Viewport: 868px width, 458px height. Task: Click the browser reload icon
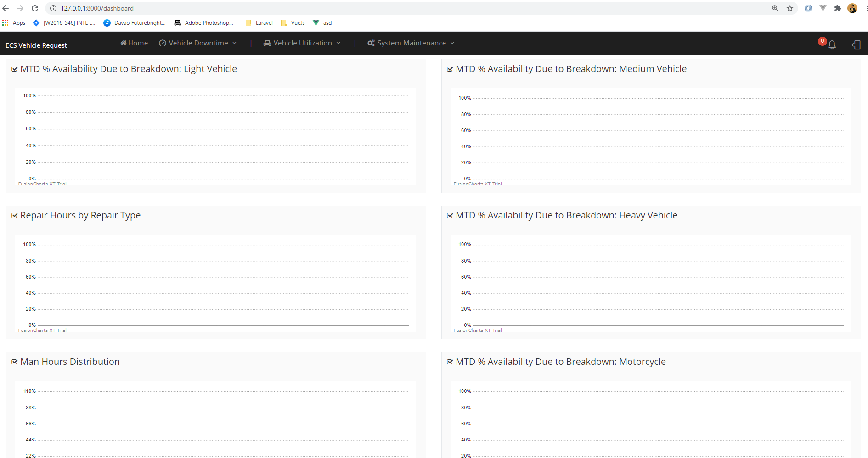pyautogui.click(x=35, y=8)
